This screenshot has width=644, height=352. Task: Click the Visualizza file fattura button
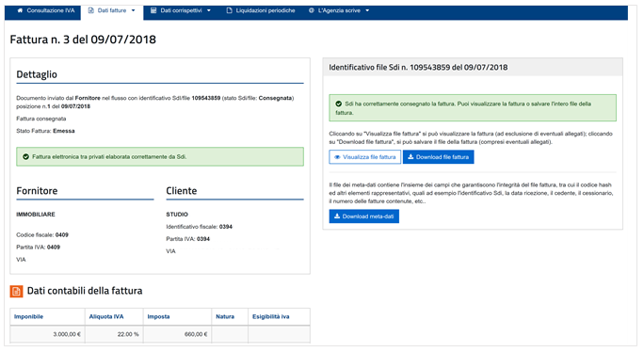pos(364,157)
